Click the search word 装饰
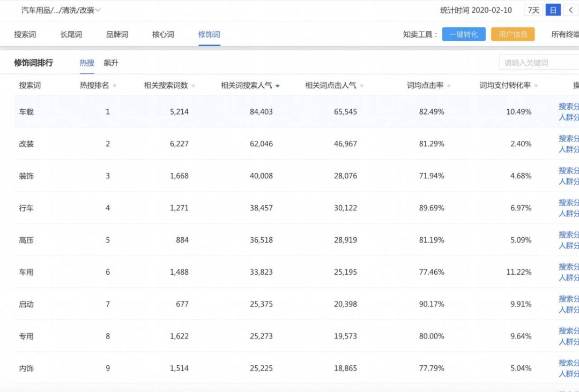Image resolution: width=579 pixels, height=392 pixels. (26, 176)
